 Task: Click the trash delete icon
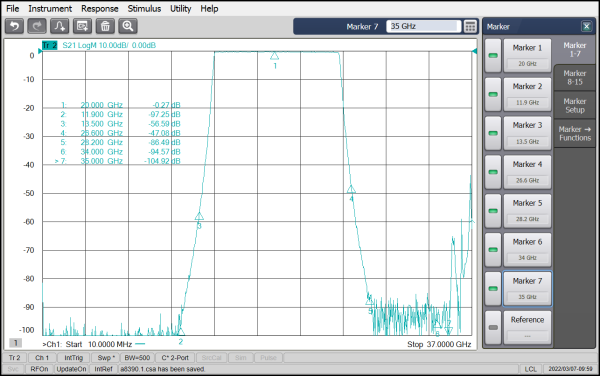coord(105,26)
